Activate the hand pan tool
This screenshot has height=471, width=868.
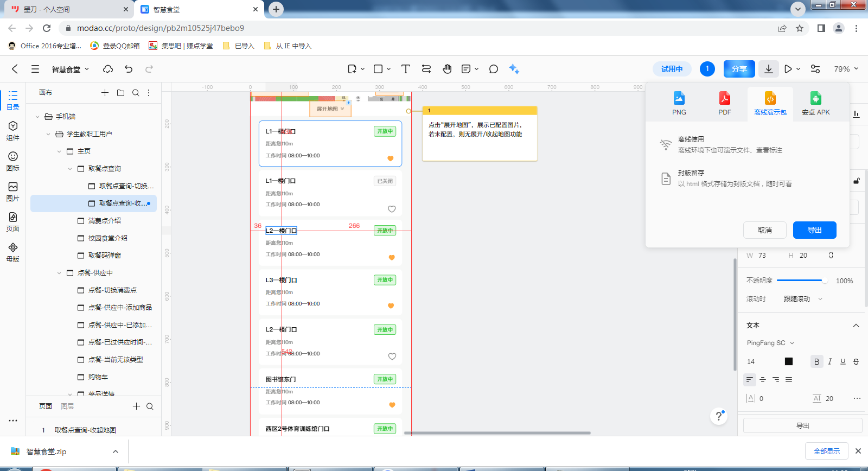click(447, 69)
